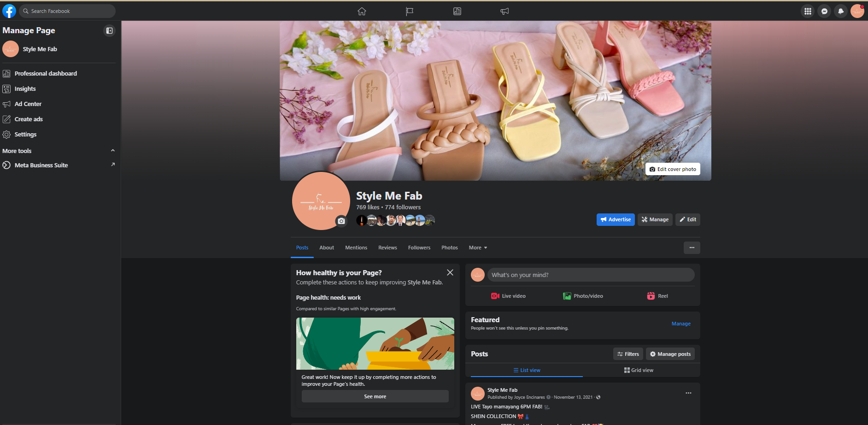Switch to the Mentions tab

coord(356,248)
